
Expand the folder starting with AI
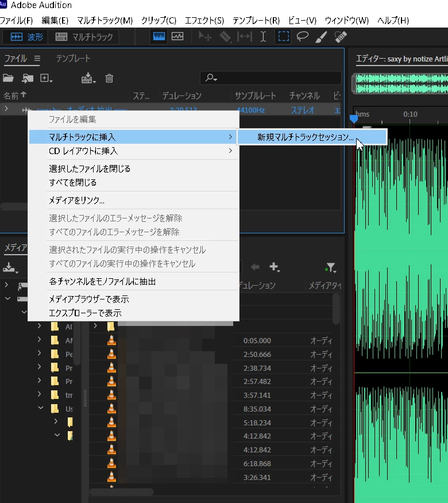pos(39,326)
